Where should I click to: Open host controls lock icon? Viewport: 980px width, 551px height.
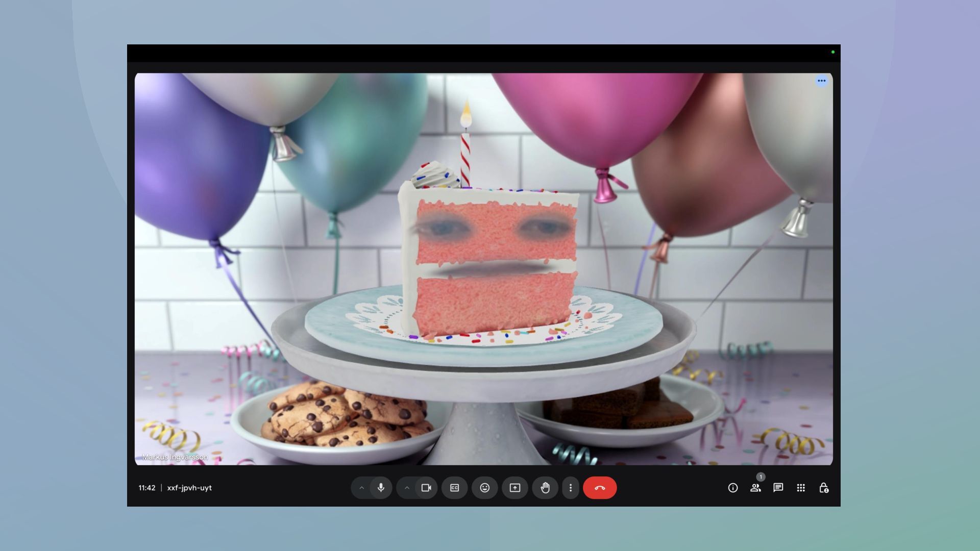823,488
